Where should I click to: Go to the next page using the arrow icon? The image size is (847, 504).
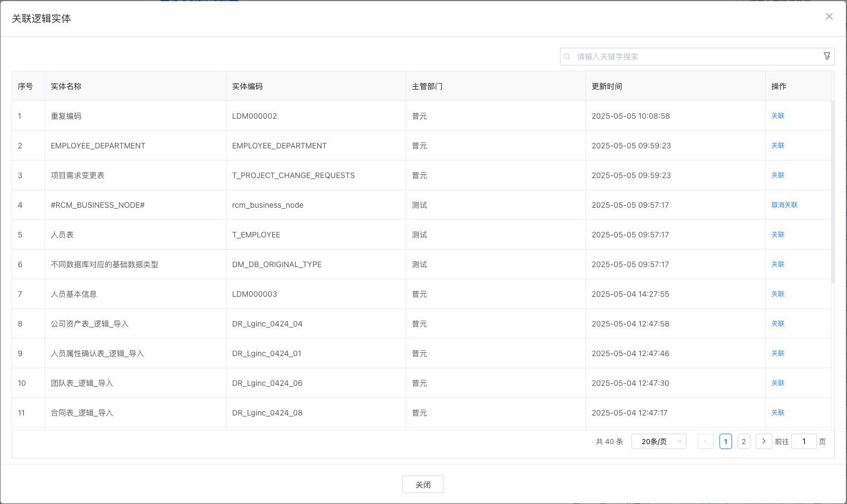(763, 441)
